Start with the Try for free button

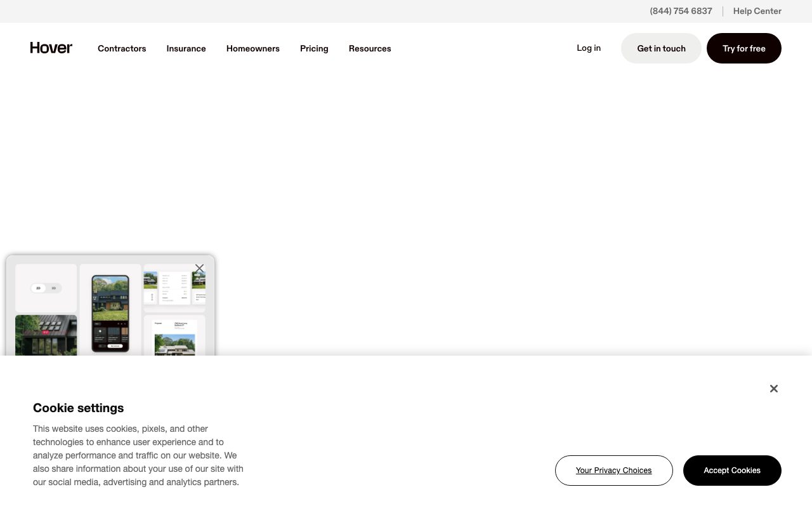coord(744,48)
